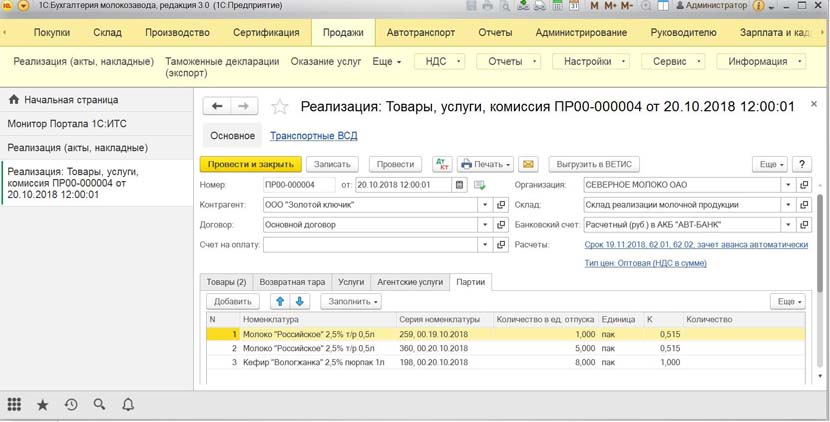Click the Номер input field

pyautogui.click(x=299, y=185)
